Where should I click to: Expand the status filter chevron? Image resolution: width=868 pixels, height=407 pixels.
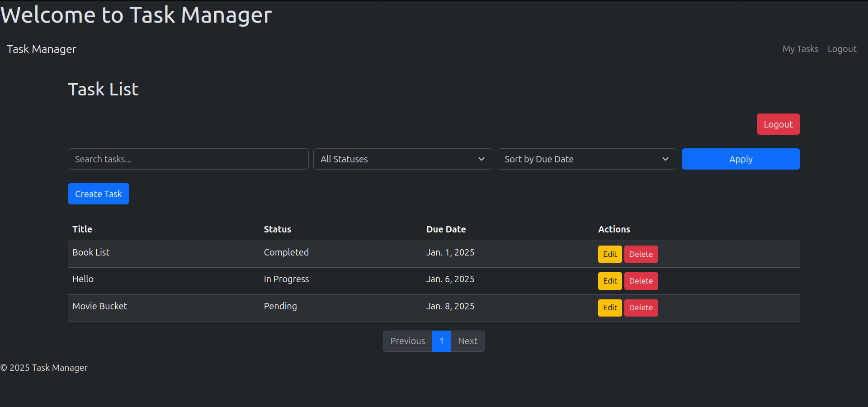click(481, 159)
